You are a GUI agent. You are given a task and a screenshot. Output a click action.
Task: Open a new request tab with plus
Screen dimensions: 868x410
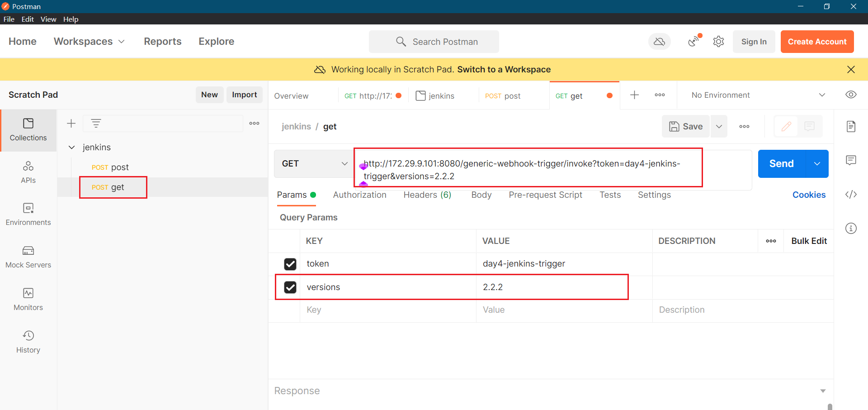635,95
